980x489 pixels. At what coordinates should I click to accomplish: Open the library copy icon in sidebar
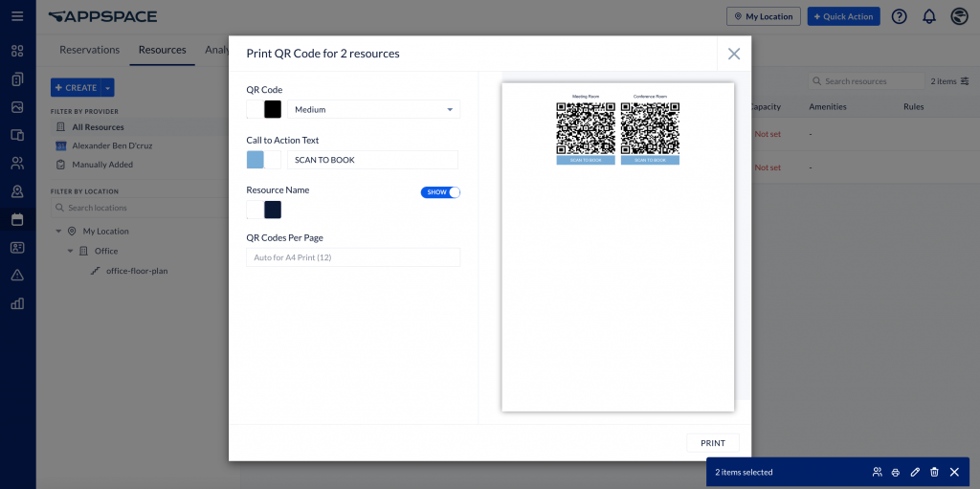(17, 79)
